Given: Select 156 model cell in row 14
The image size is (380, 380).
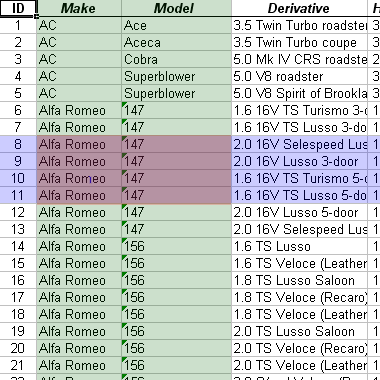Looking at the screenshot, I should point(176,246).
